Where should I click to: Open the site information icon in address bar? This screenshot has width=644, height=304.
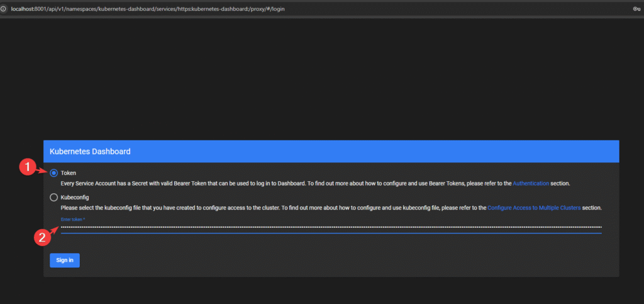pos(4,9)
